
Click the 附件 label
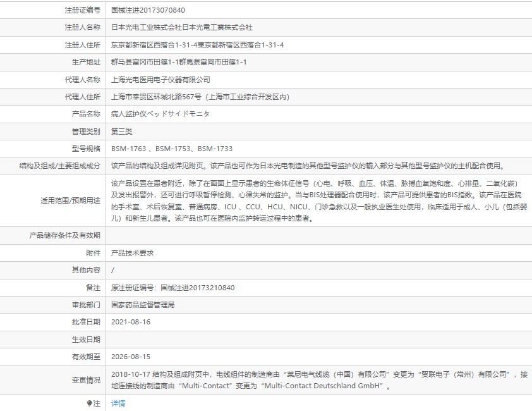click(94, 253)
